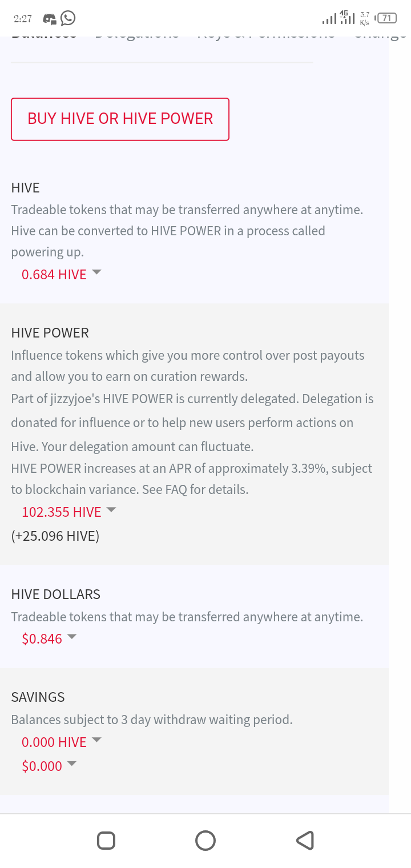Tap the 2:27 clock in status bar
This screenshot has width=411, height=868.
pyautogui.click(x=23, y=19)
